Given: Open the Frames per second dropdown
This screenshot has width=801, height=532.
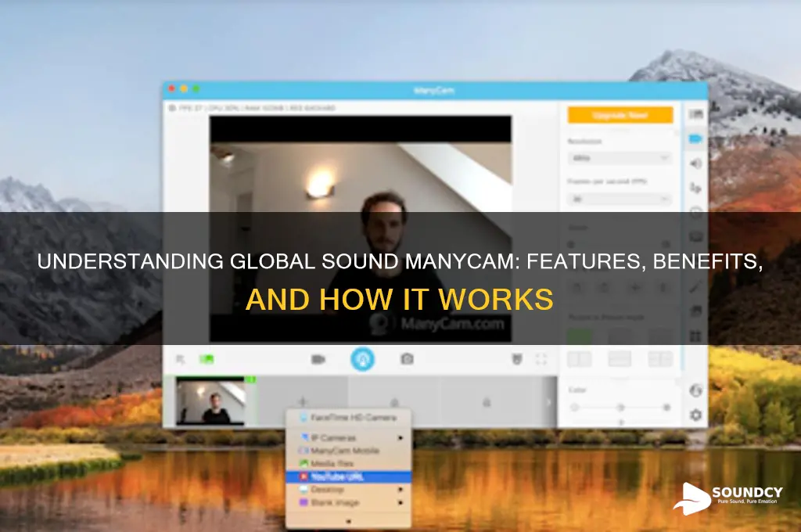Looking at the screenshot, I should click(x=620, y=199).
